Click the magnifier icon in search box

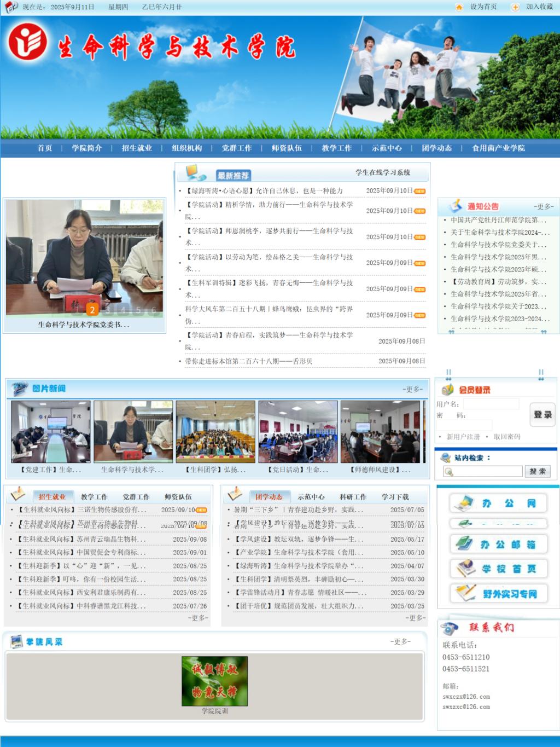click(x=449, y=472)
